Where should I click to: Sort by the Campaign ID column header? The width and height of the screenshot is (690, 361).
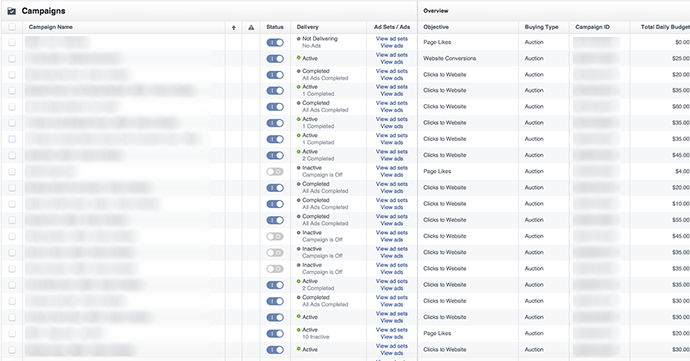592,27
